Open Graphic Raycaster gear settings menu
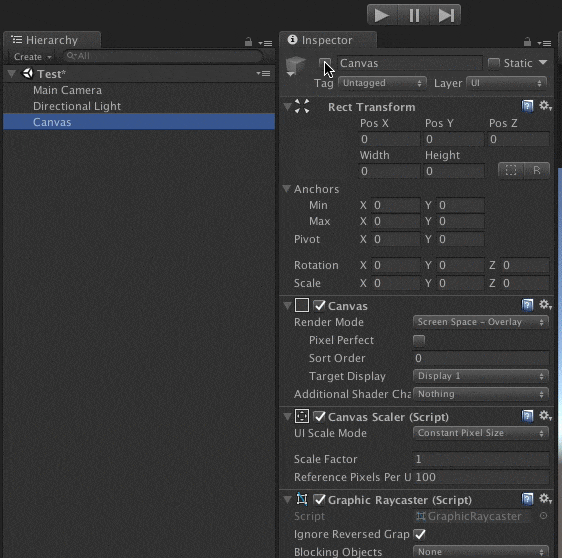This screenshot has height=558, width=562. [x=545, y=499]
